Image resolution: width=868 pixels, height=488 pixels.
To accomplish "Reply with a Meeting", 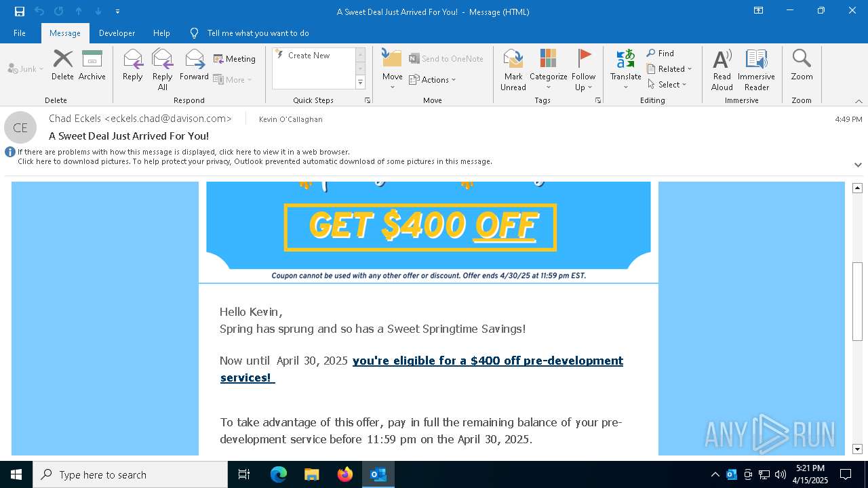I will [235, 59].
